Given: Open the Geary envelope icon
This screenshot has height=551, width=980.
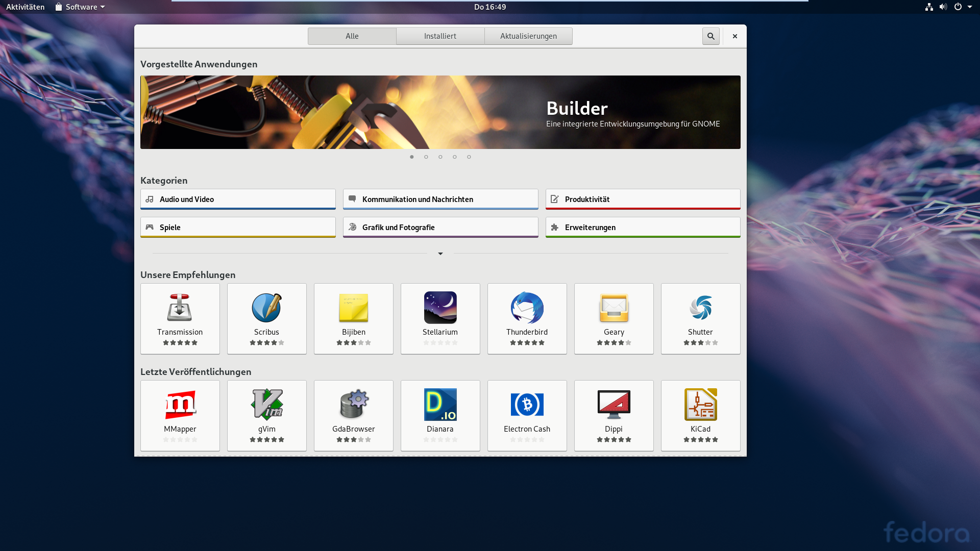Looking at the screenshot, I should (614, 308).
